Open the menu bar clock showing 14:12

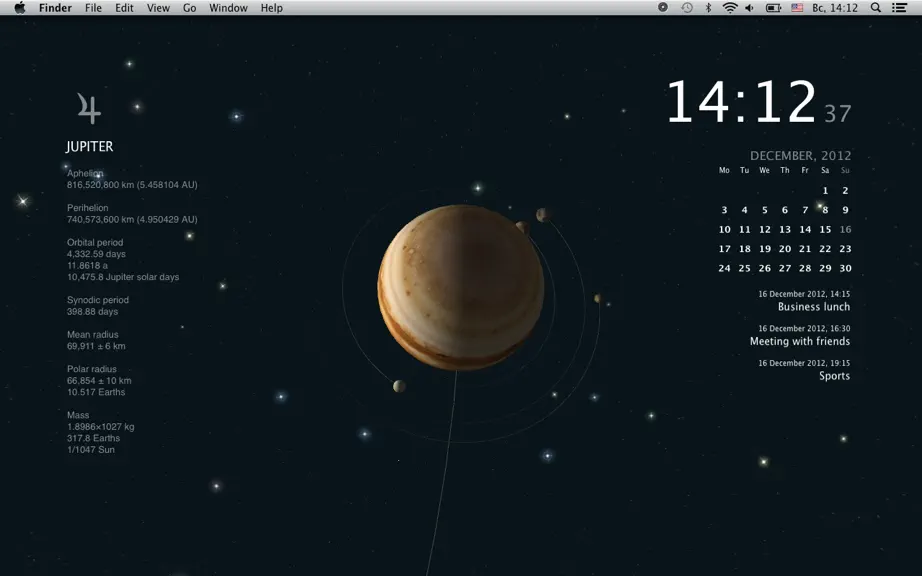point(835,8)
